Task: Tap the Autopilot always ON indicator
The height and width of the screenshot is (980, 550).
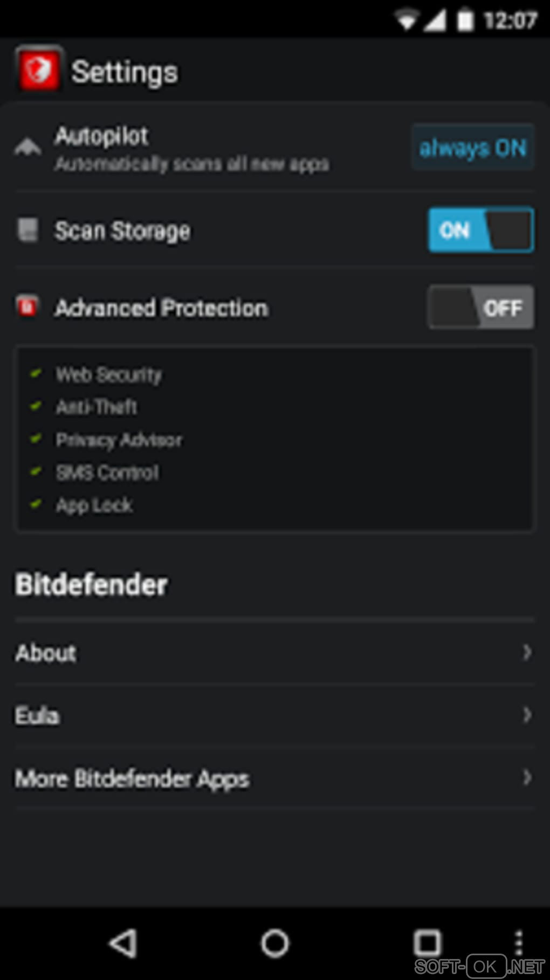Action: (473, 148)
